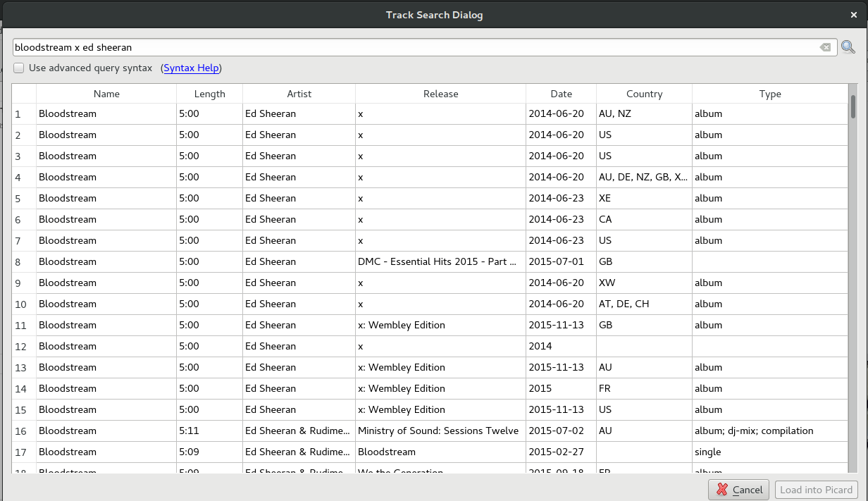
Task: Select result row number 13
Action: [x=430, y=367]
